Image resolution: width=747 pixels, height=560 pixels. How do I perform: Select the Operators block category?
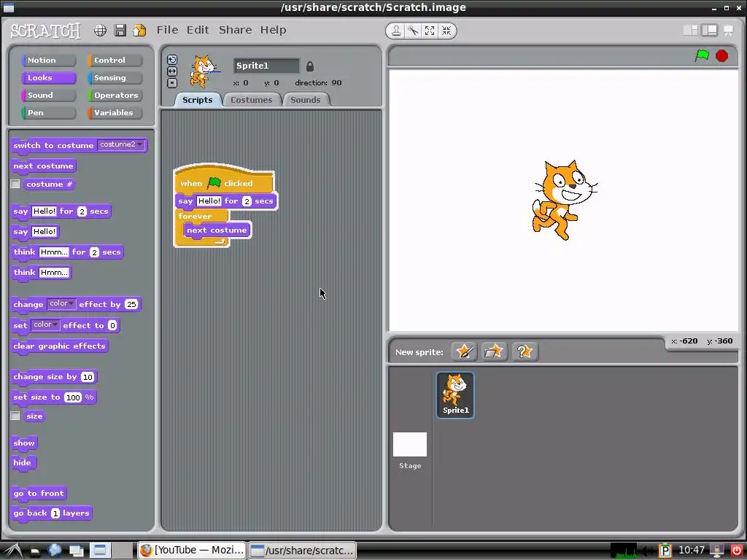click(x=115, y=96)
